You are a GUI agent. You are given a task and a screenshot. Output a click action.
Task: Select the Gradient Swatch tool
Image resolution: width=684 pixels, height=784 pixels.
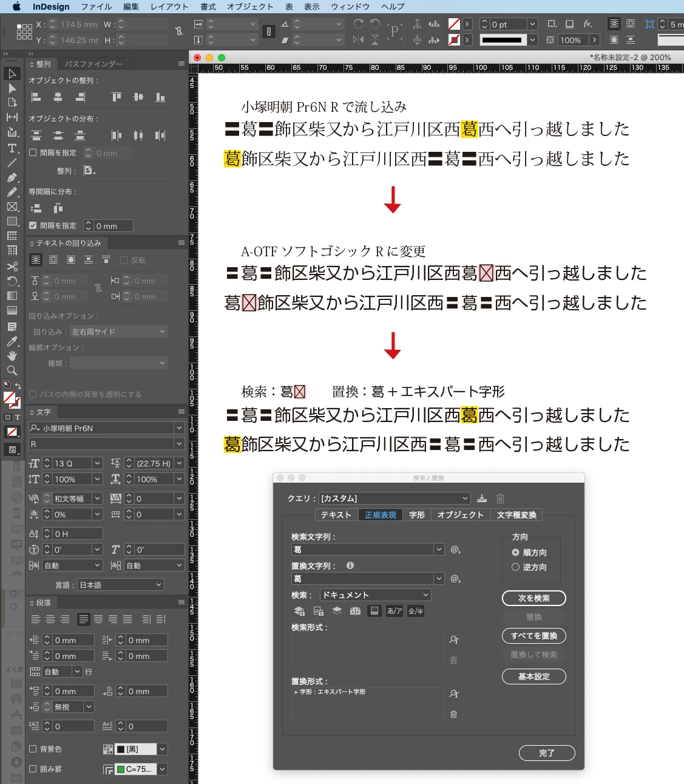(x=12, y=296)
